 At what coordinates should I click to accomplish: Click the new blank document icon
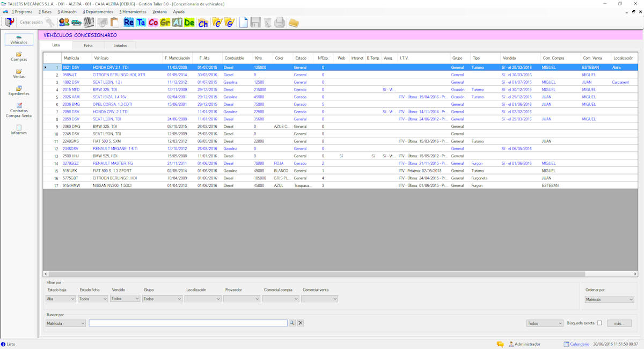[x=244, y=22]
